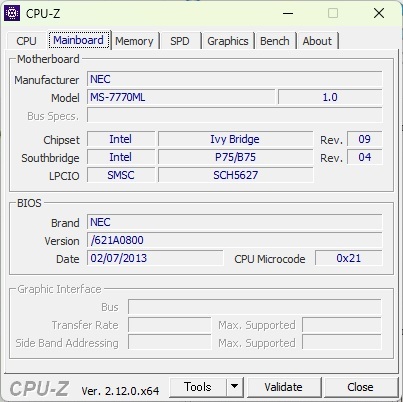Viewport: 403px width, 402px height.
Task: Click the model revision 1.0 field
Action: tap(330, 97)
